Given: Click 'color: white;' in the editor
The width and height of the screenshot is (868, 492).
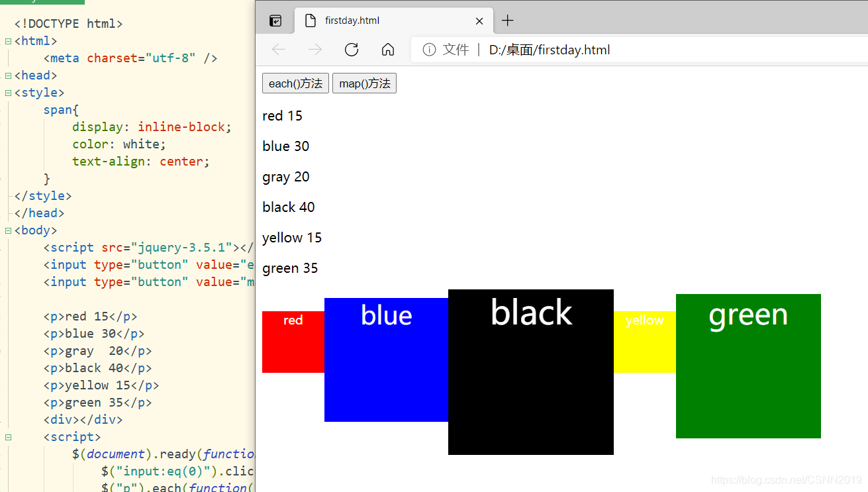Looking at the screenshot, I should pyautogui.click(x=119, y=144).
